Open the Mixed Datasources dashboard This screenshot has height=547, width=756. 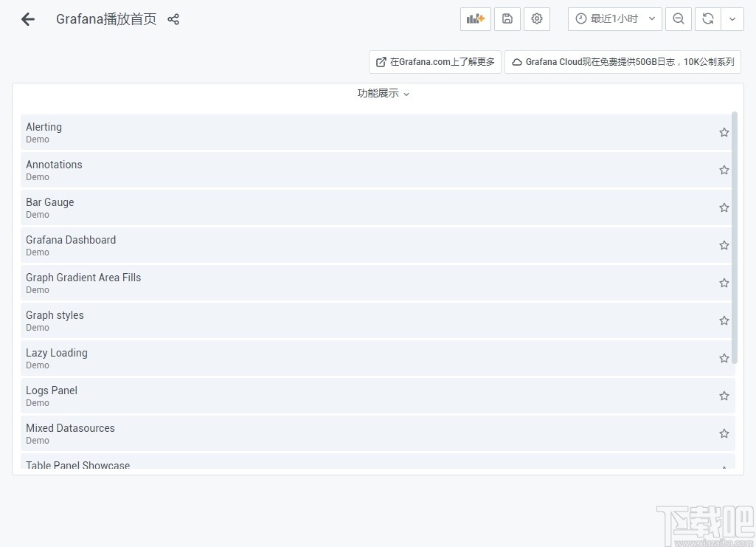click(70, 428)
